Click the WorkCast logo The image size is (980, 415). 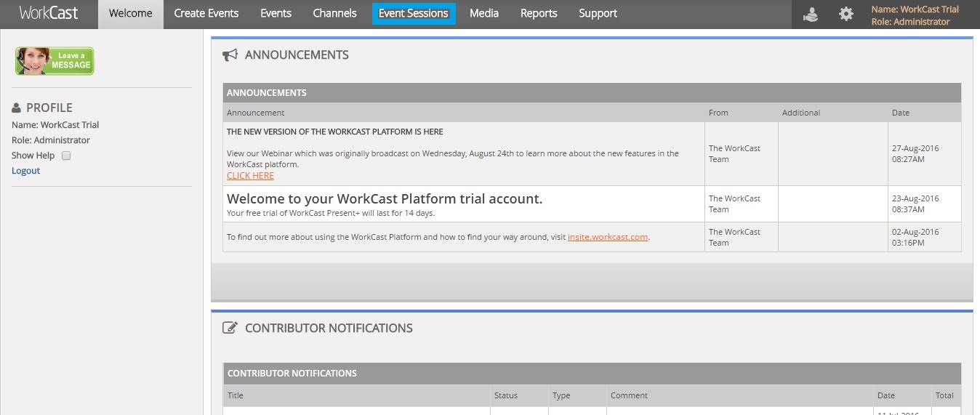click(49, 13)
